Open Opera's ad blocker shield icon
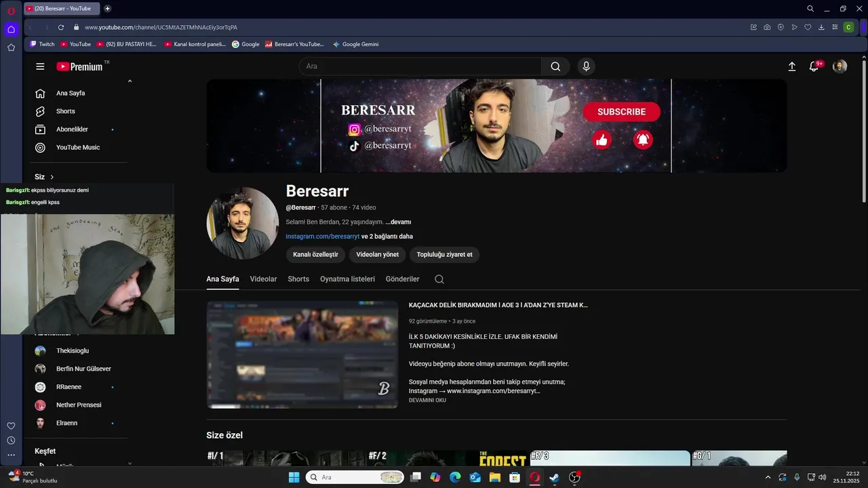This screenshot has width=868, height=488. click(x=781, y=27)
